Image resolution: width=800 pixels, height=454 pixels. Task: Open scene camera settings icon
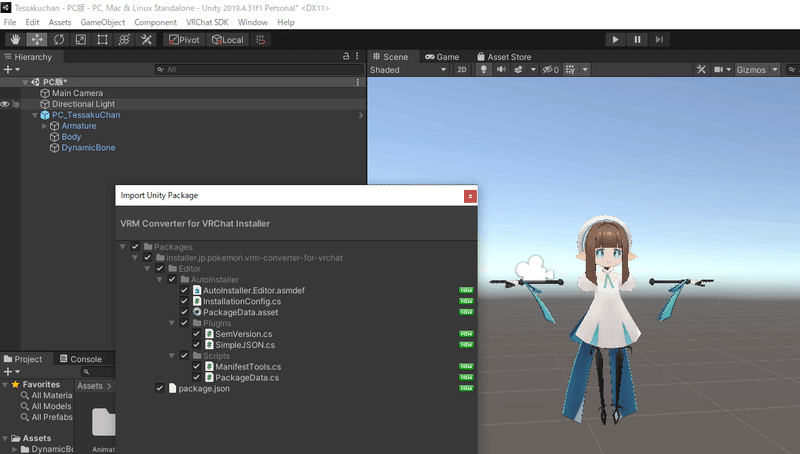[x=718, y=70]
